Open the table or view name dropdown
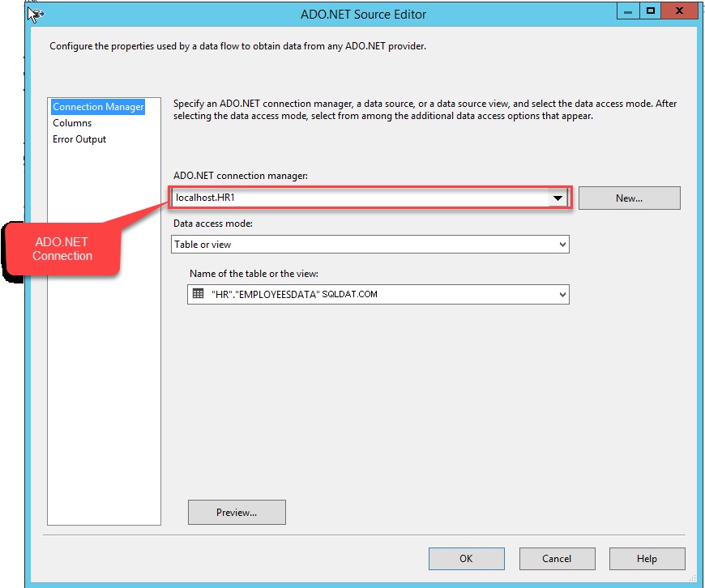 pyautogui.click(x=562, y=295)
